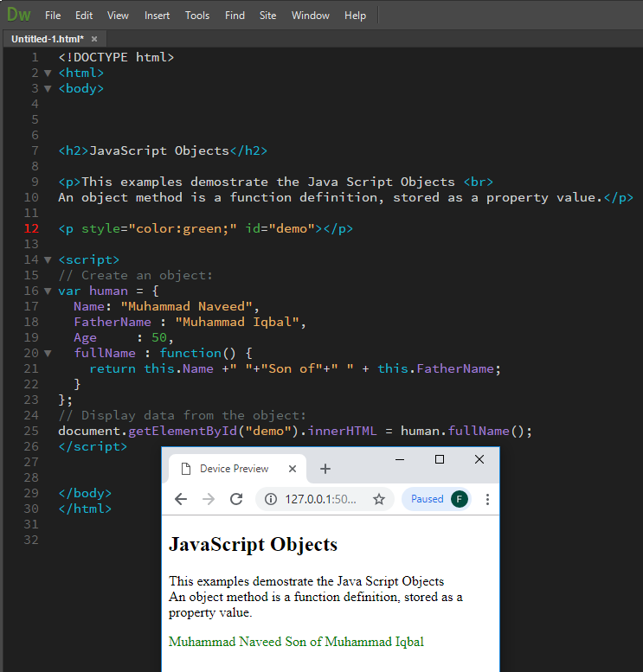Close the Untitled-1.html tab
The image size is (643, 672).
coord(94,39)
